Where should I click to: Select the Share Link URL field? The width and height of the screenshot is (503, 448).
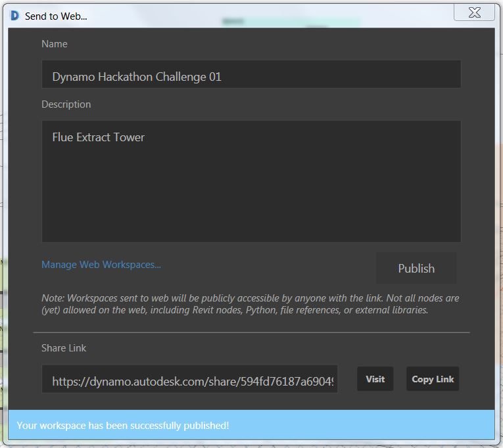(189, 379)
